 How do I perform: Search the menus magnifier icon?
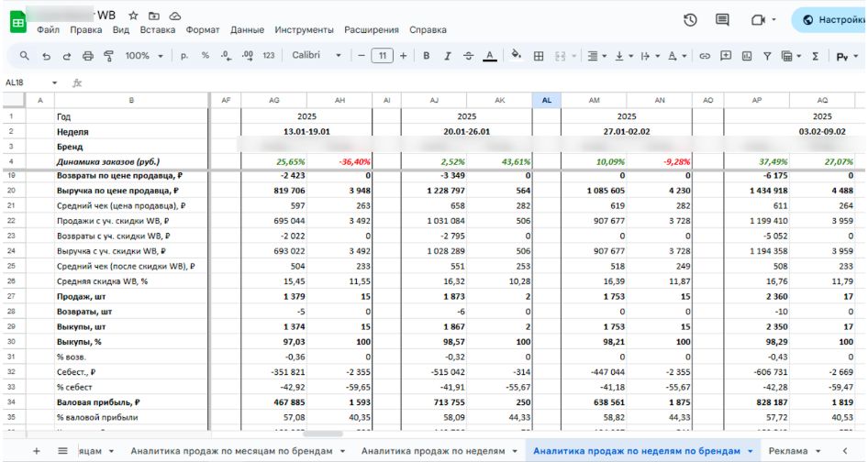tap(25, 55)
